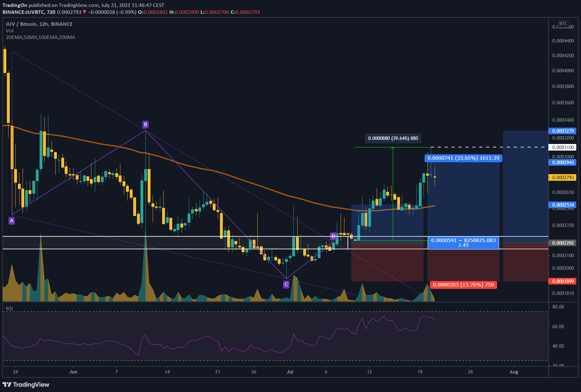This screenshot has width=581, height=392.
Task: Click the Jul date on time axis
Action: [x=290, y=372]
